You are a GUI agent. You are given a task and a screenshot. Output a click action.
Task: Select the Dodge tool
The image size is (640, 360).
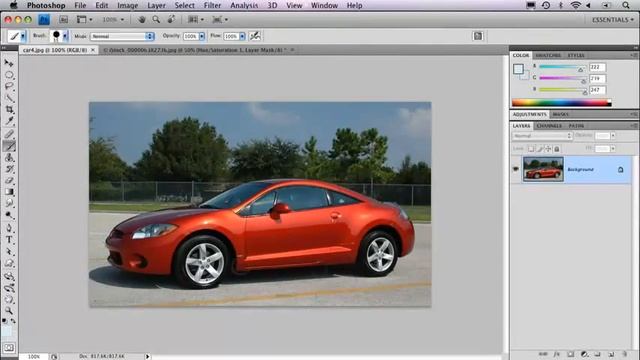[x=9, y=215]
